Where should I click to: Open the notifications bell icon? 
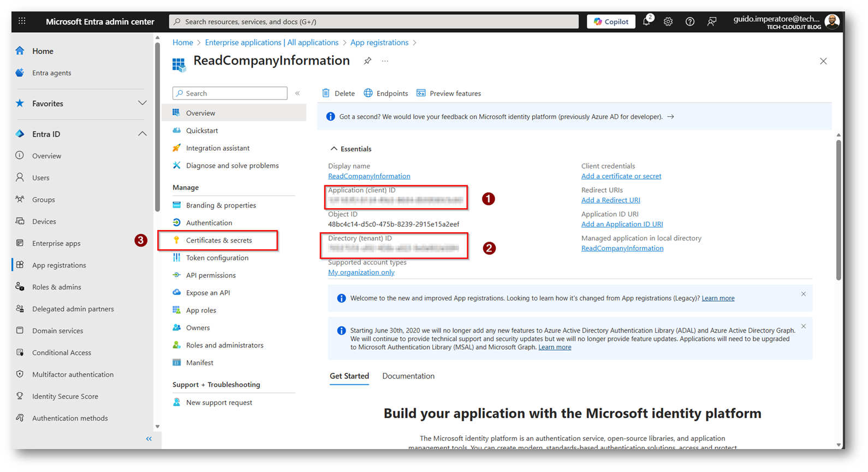pos(647,22)
